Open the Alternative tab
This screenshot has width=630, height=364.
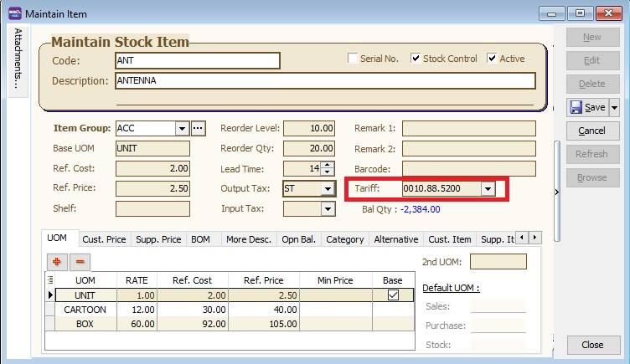tap(396, 239)
